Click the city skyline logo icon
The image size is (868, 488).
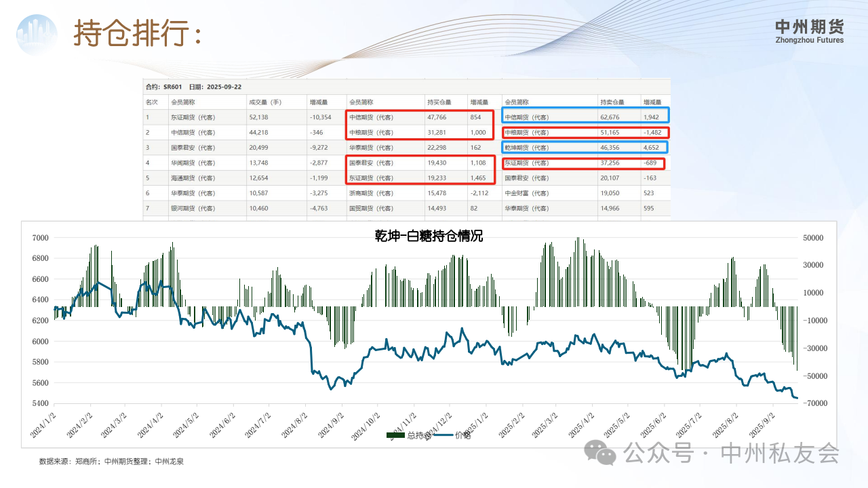click(x=37, y=35)
